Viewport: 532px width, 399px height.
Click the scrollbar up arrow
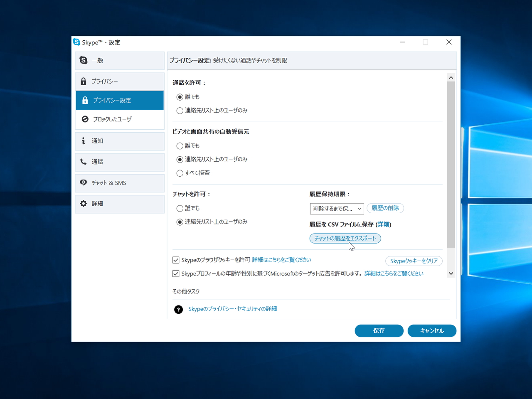click(451, 77)
